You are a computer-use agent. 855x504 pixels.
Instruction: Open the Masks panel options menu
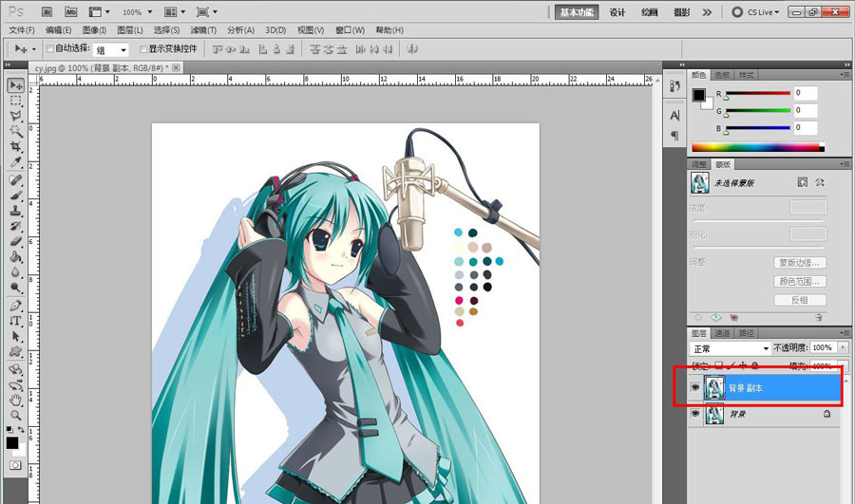(845, 164)
